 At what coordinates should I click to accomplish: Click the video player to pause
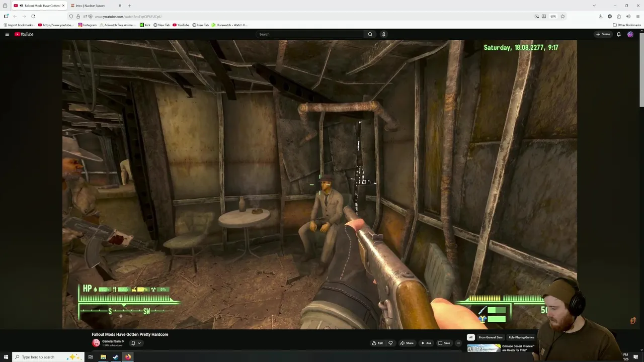click(319, 185)
